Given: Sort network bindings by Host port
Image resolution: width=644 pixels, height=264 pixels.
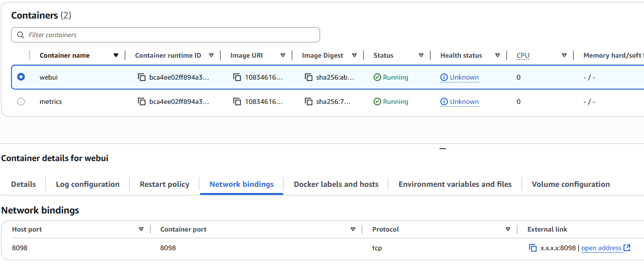Looking at the screenshot, I should (141, 229).
